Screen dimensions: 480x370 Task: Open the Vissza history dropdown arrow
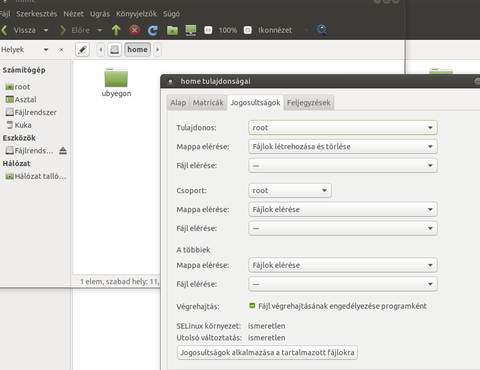(x=46, y=30)
